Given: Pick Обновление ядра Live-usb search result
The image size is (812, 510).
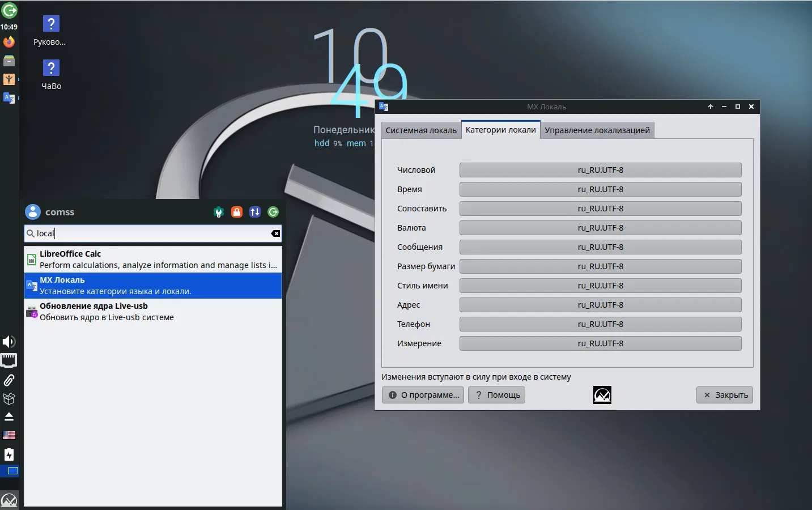Looking at the screenshot, I should point(153,312).
